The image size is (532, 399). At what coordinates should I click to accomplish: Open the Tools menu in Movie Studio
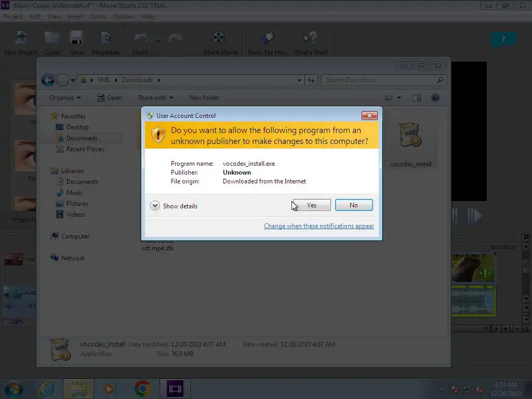point(98,17)
